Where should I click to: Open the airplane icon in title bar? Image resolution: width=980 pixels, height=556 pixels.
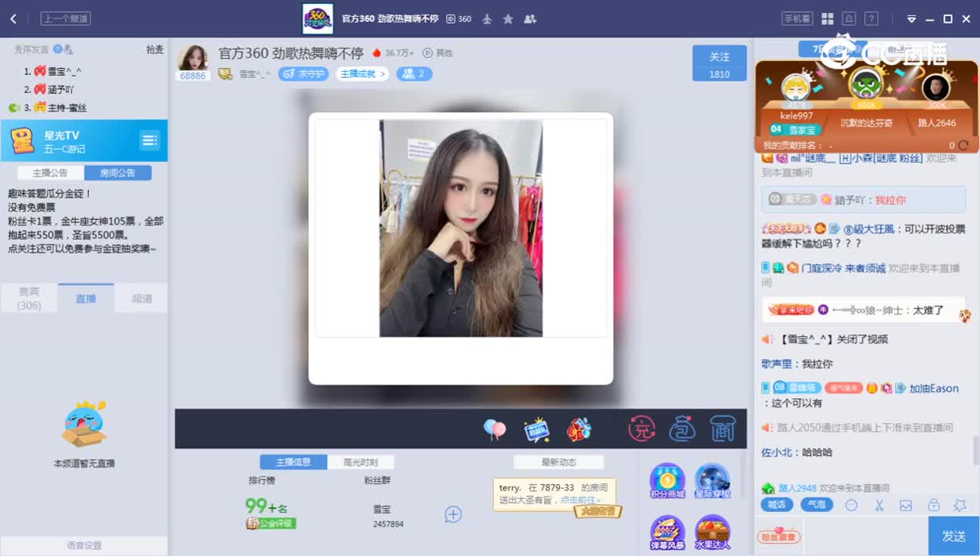point(487,19)
